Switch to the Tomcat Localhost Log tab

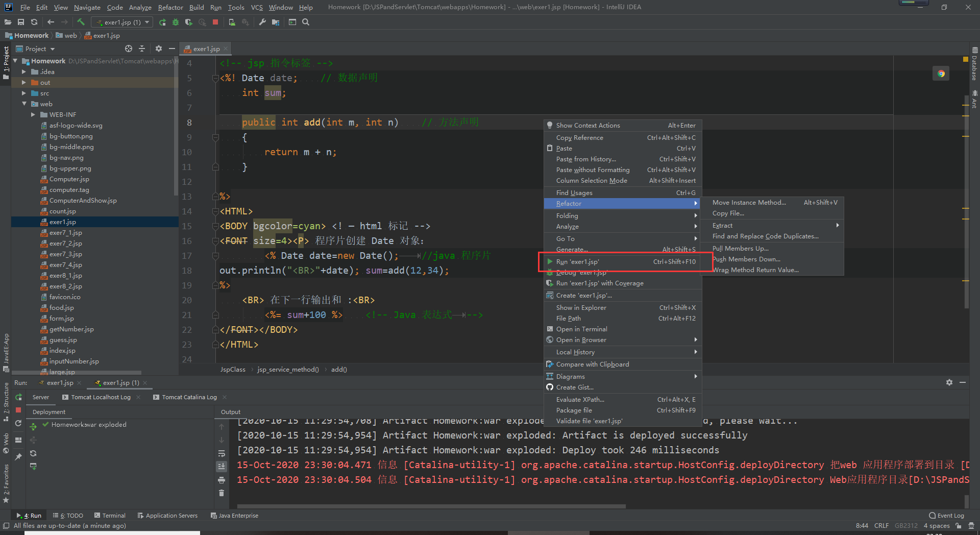click(101, 397)
